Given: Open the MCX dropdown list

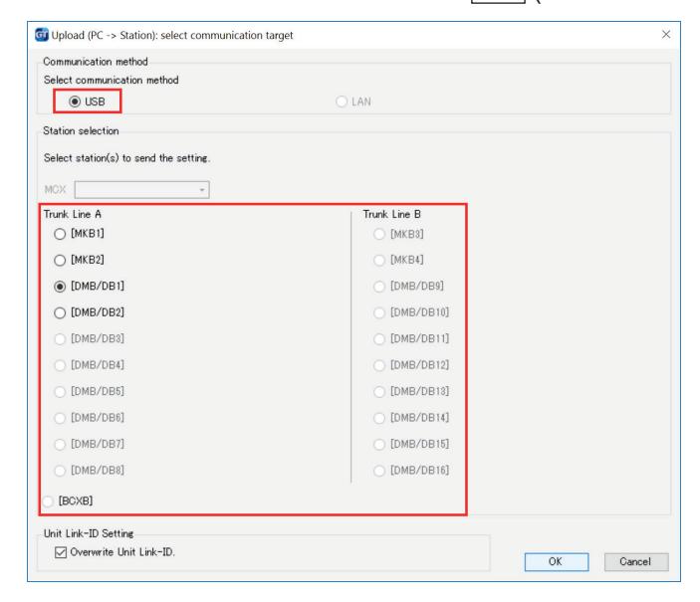Looking at the screenshot, I should pos(141,190).
